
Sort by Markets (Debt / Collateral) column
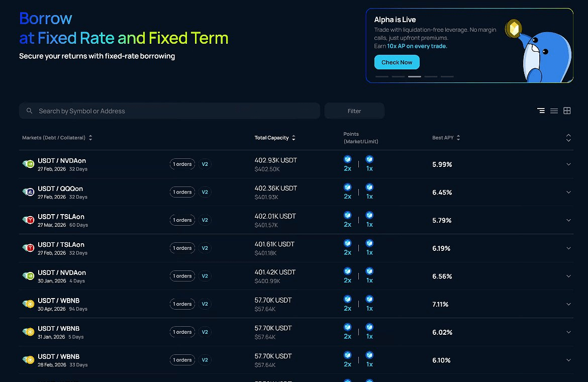click(90, 138)
